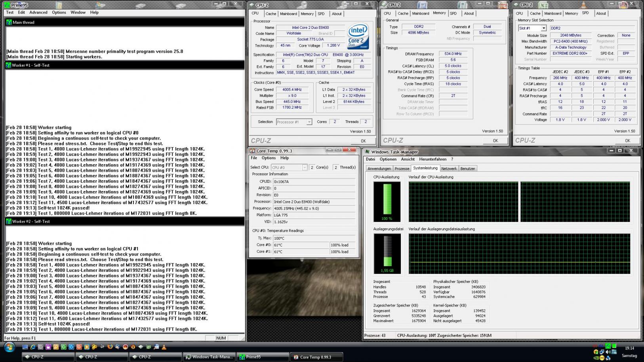Open Cache tab in the CPU-Z processor window

pyautogui.click(x=271, y=14)
